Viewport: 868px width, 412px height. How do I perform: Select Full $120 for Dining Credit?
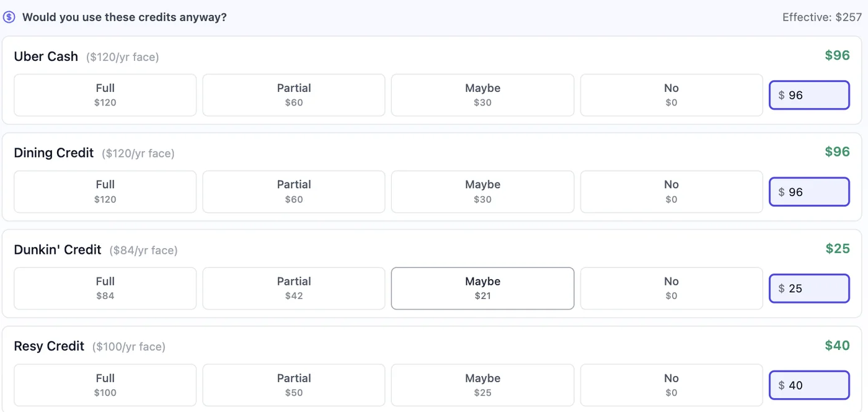click(105, 192)
